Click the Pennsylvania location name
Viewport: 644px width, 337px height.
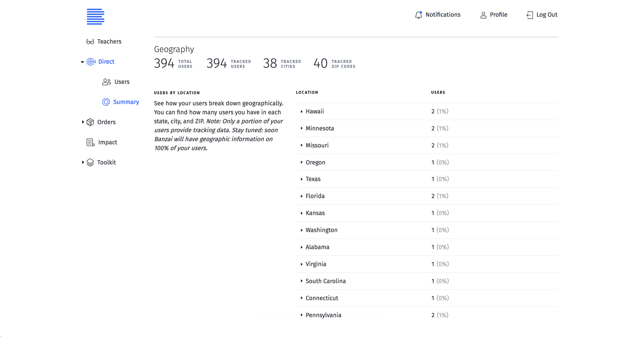coord(324,315)
